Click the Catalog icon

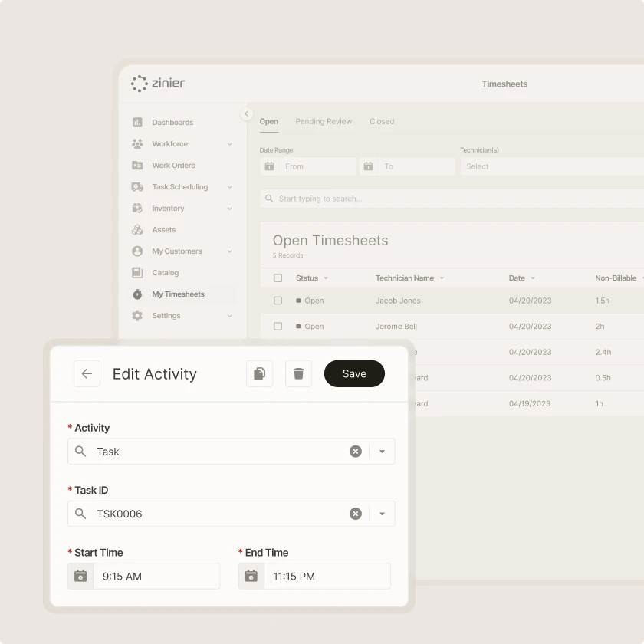pos(137,272)
